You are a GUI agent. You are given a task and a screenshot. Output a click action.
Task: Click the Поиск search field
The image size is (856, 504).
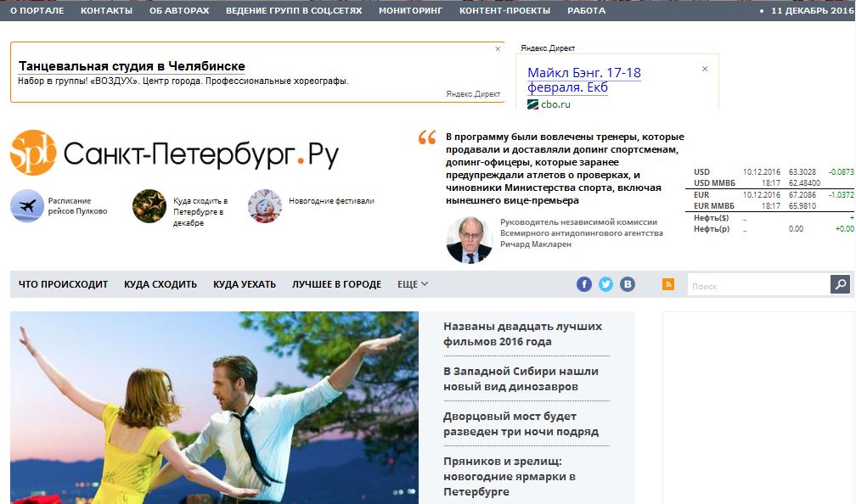pos(759,285)
